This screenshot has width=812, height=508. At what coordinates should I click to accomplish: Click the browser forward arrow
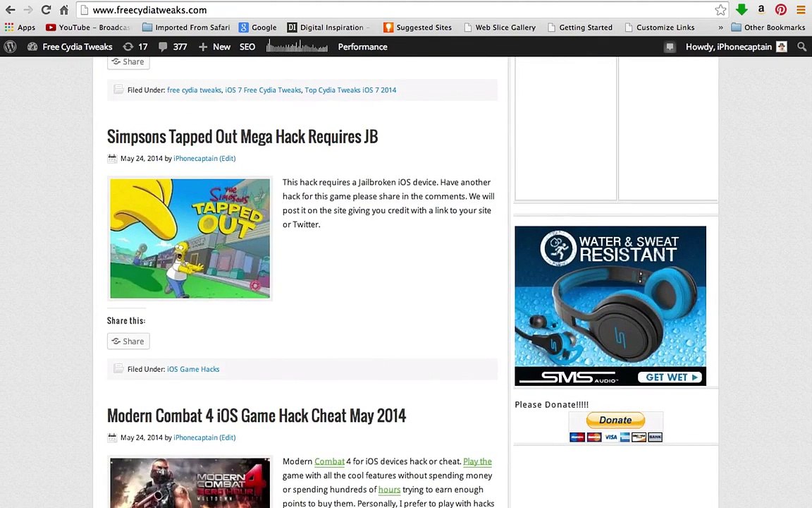pyautogui.click(x=28, y=10)
